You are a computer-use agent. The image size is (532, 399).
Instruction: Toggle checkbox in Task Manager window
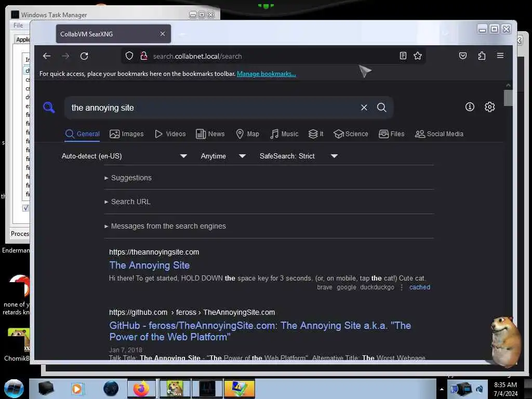[x=25, y=208]
